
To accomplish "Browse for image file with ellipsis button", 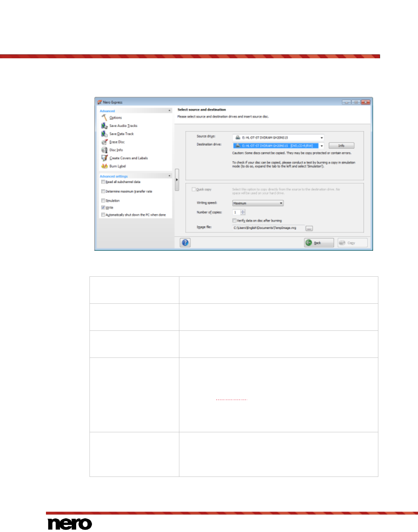I will [309, 228].
